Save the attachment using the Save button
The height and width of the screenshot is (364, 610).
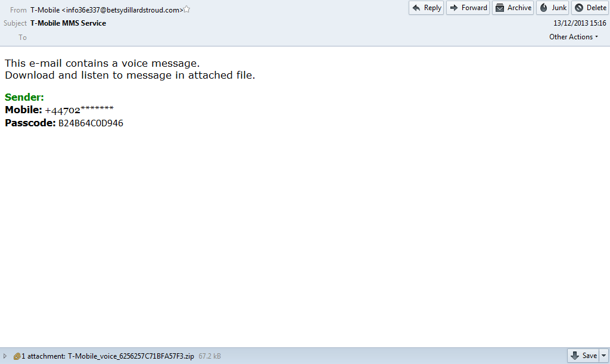[x=584, y=356]
